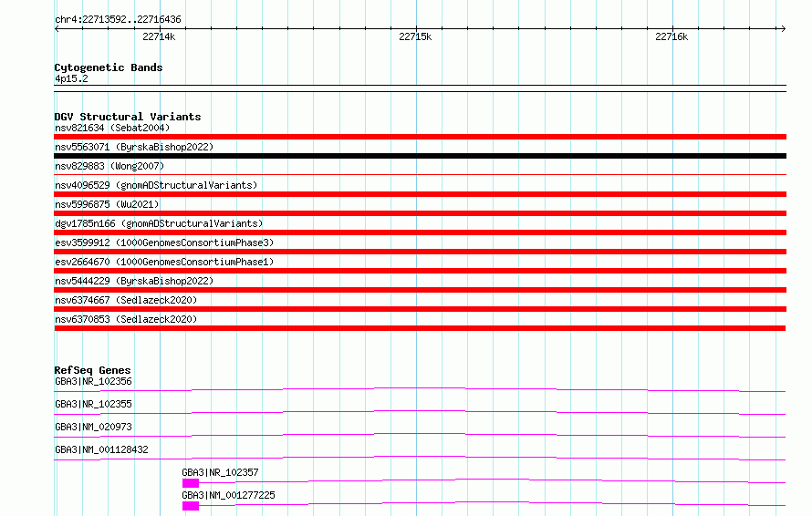Open variant nsv5996875 (Wu2021) label
This screenshot has width=812, height=516.
click(x=107, y=204)
